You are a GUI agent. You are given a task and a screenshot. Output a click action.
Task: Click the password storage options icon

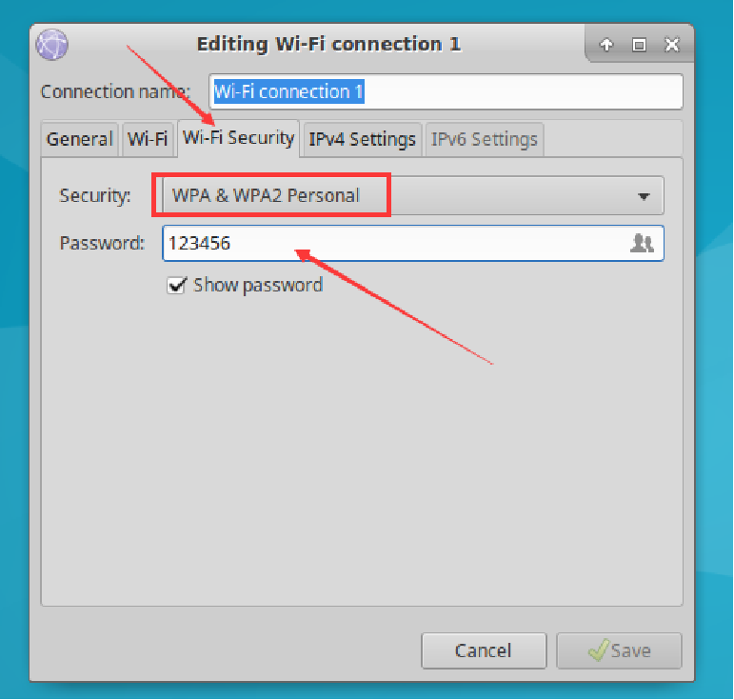point(643,244)
